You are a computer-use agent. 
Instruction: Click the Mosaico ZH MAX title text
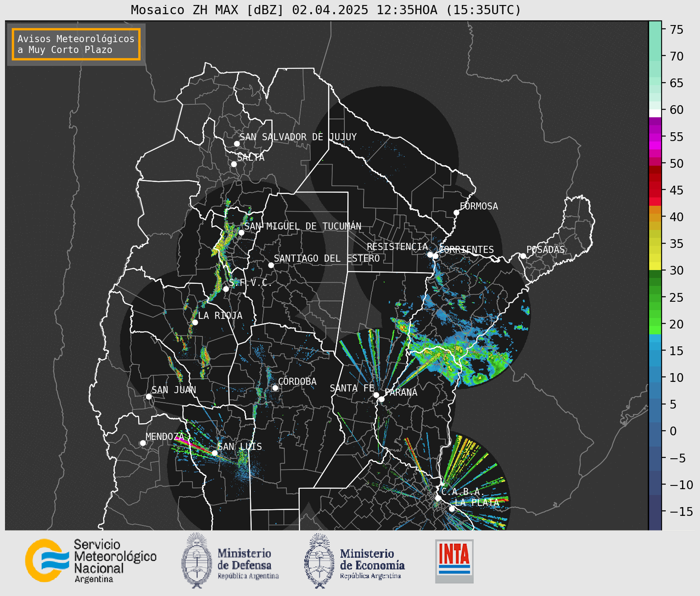[x=326, y=10]
